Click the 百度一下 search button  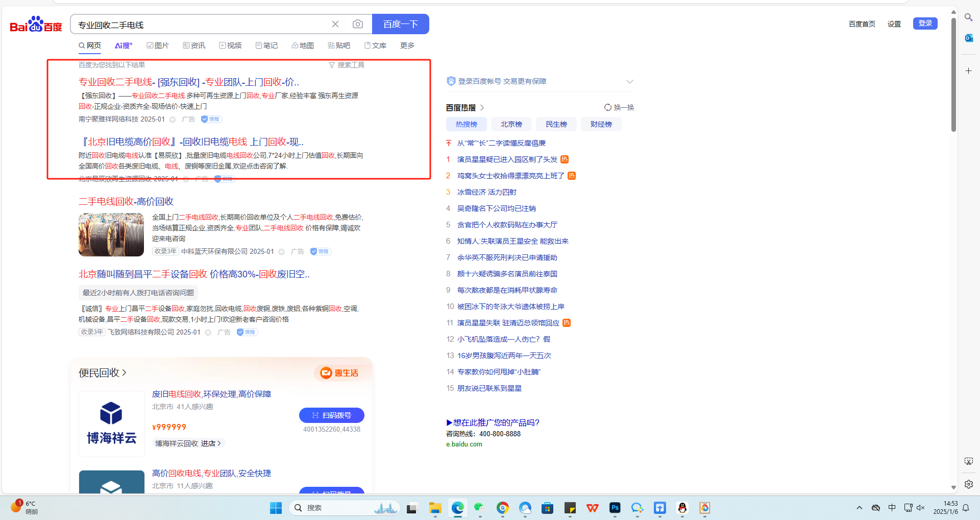point(400,24)
